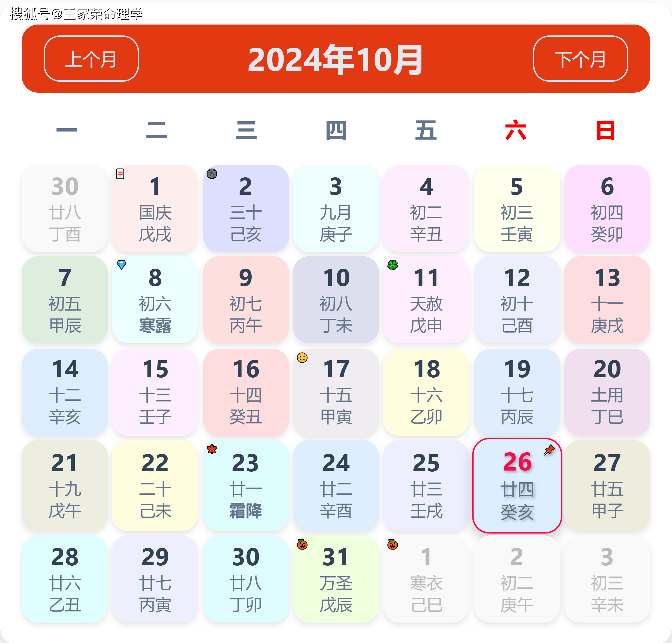Click the pumpkin icon on October 31
The height and width of the screenshot is (643, 672).
click(x=302, y=544)
